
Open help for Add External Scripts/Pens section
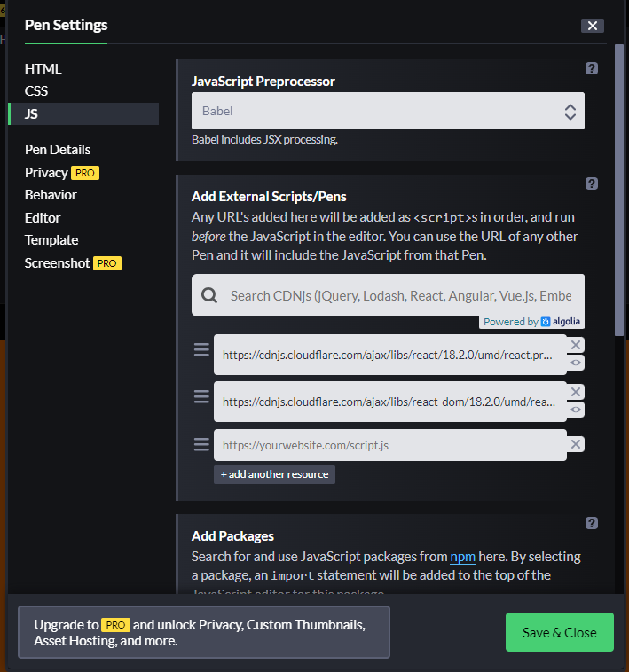(591, 184)
